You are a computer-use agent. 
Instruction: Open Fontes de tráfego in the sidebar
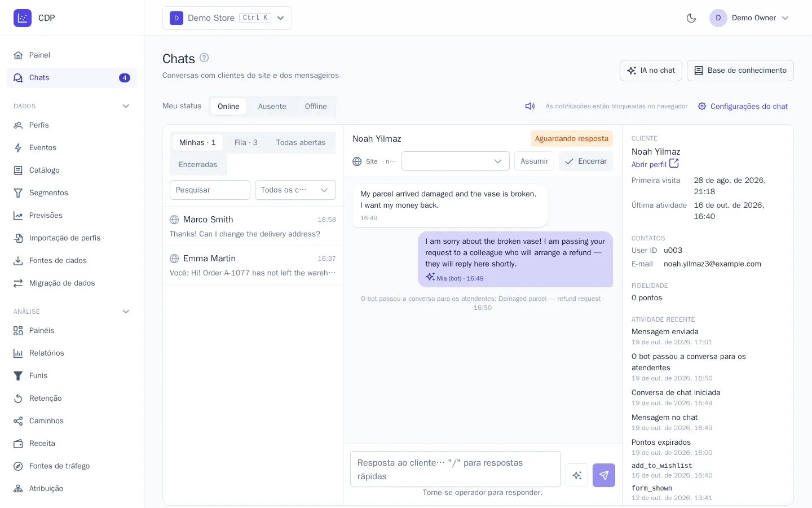click(x=72, y=466)
